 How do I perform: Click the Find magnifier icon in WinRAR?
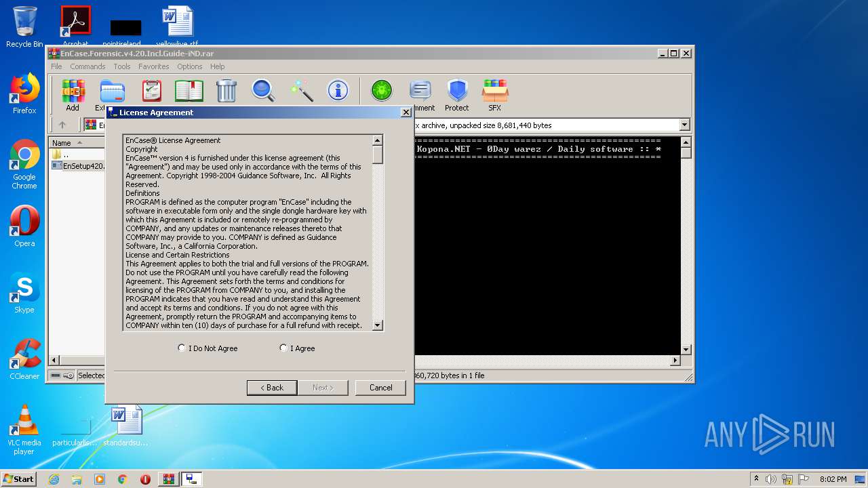263,91
